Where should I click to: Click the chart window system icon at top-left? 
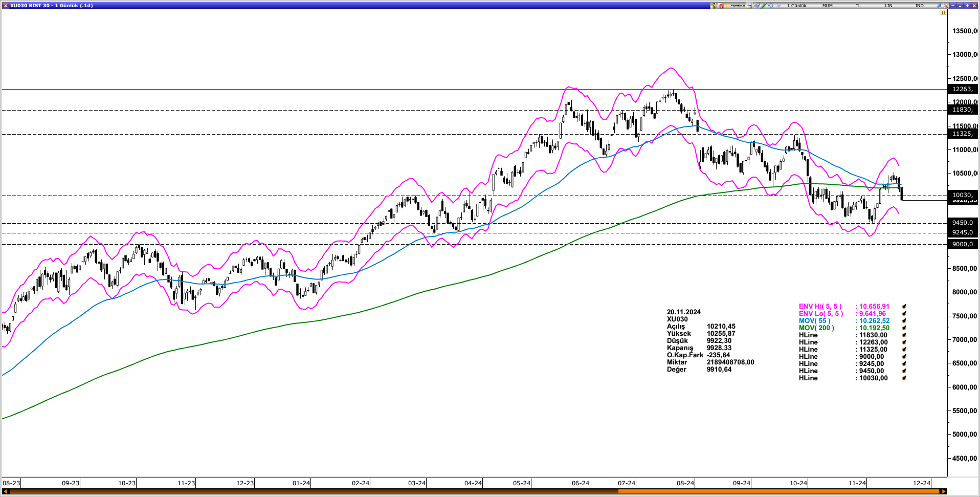coord(5,6)
